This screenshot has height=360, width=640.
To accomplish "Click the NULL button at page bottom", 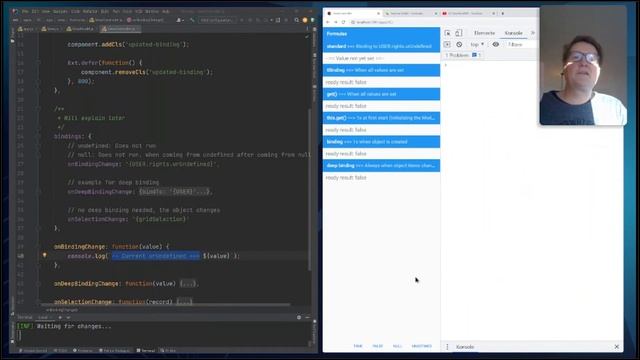I will (x=397, y=346).
